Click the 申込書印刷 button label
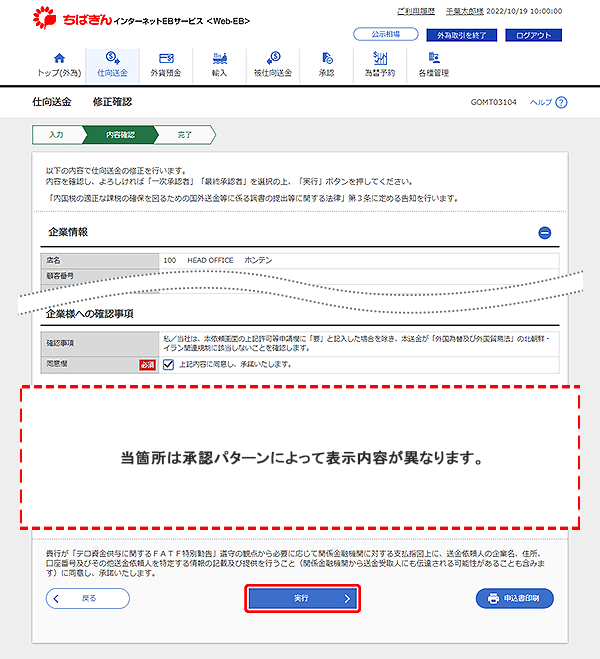 point(521,598)
